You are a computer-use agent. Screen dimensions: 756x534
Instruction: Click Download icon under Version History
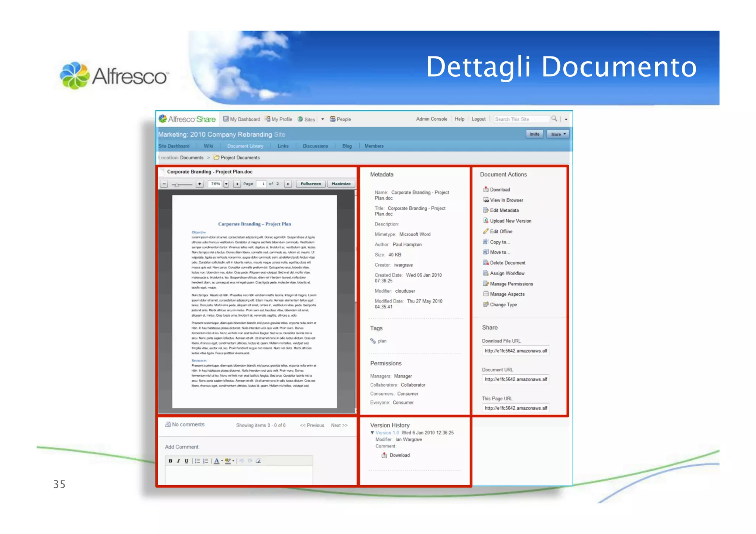click(384, 455)
